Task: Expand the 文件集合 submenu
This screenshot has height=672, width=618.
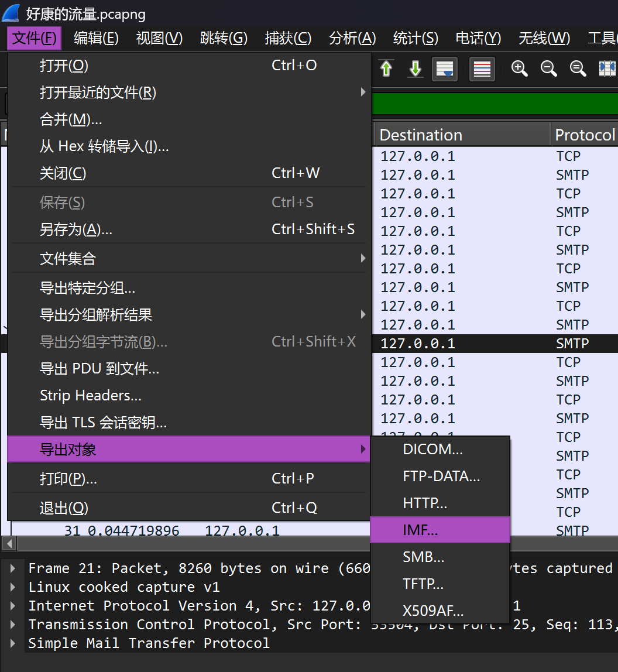Action: pyautogui.click(x=189, y=259)
